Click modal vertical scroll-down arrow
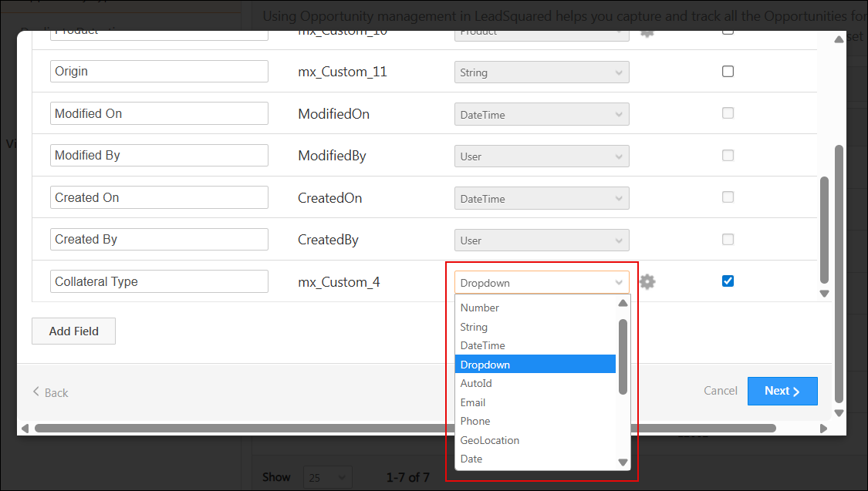The width and height of the screenshot is (868, 491). point(839,413)
